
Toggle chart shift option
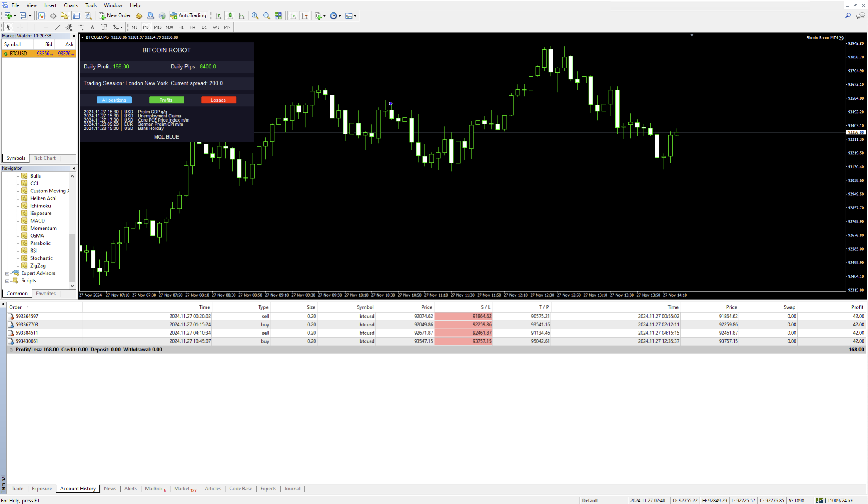(x=305, y=16)
